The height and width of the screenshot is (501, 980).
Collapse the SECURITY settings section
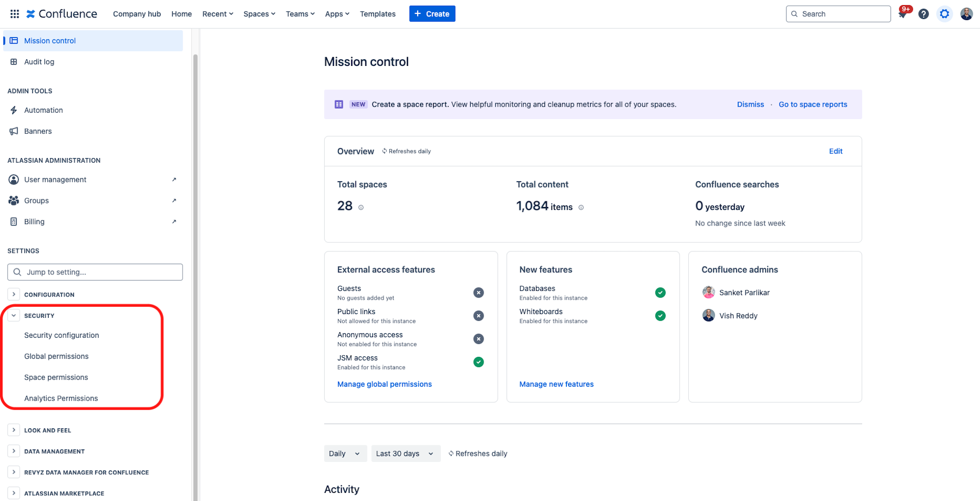13,315
